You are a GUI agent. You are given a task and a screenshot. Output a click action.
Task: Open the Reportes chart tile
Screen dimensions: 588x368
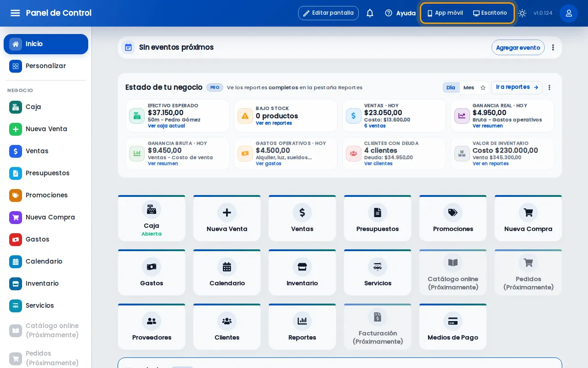[302, 327]
